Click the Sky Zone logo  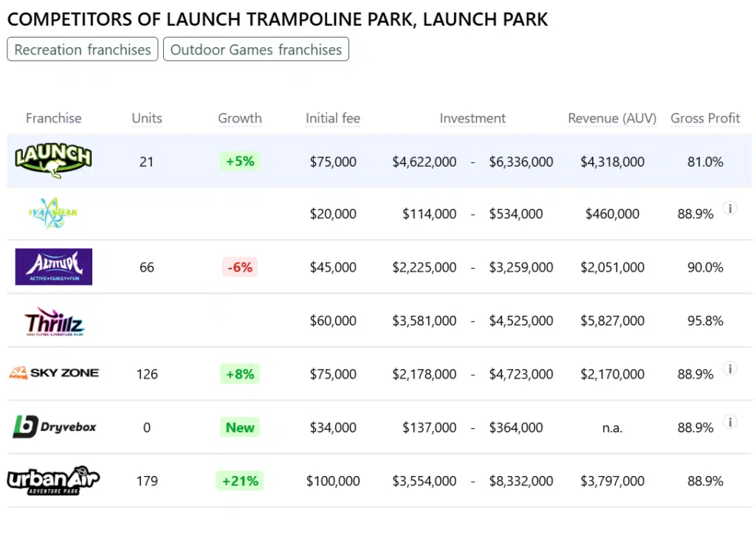pos(53,373)
